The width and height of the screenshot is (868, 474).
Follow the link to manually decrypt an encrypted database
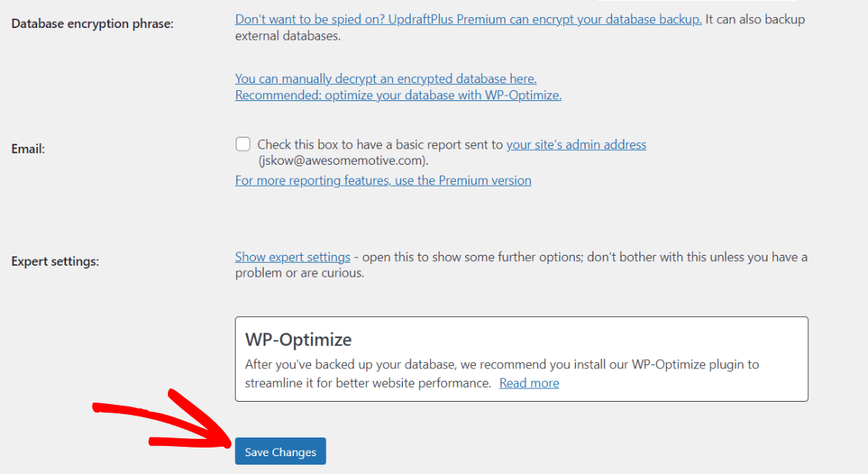[x=385, y=78]
